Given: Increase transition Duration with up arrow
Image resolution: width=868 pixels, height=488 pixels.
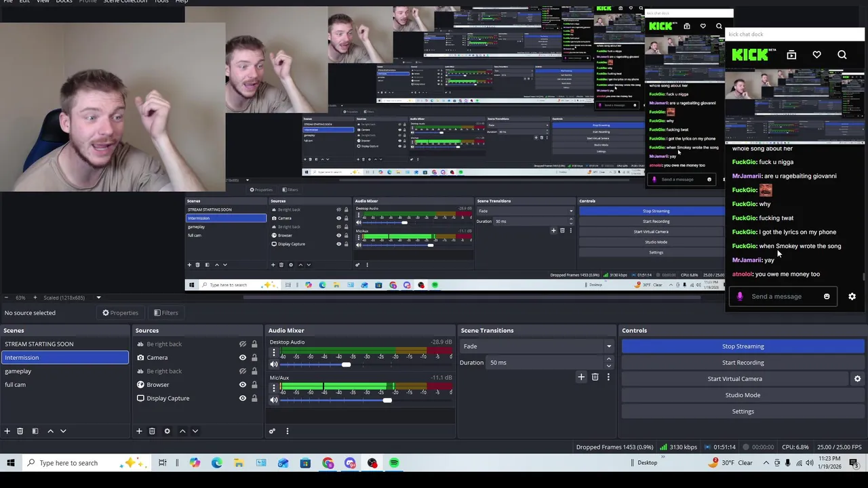Looking at the screenshot, I should point(608,359).
